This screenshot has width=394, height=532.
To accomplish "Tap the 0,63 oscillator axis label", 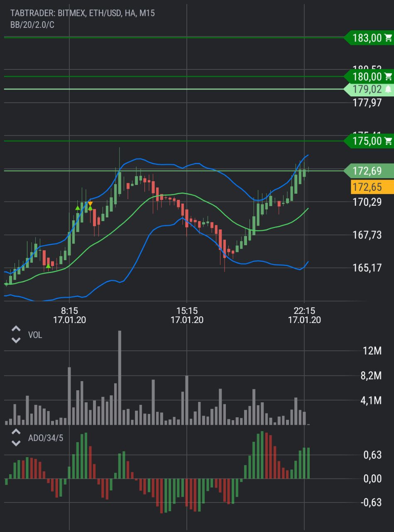I will click(372, 455).
